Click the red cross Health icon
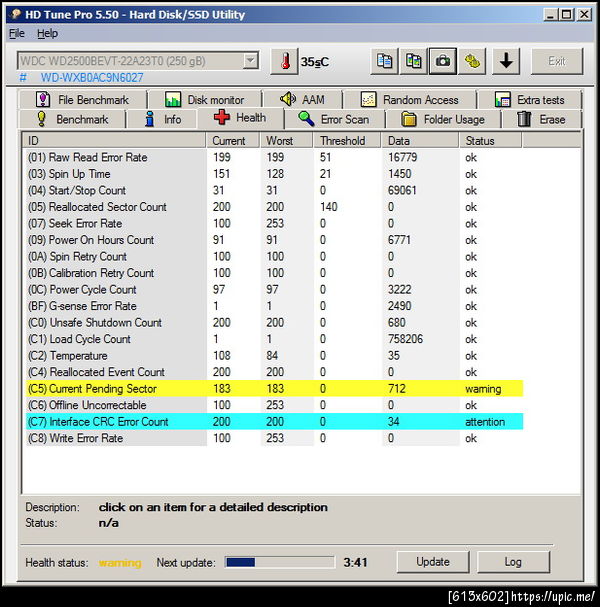Image resolution: width=600 pixels, height=607 pixels. pyautogui.click(x=222, y=117)
